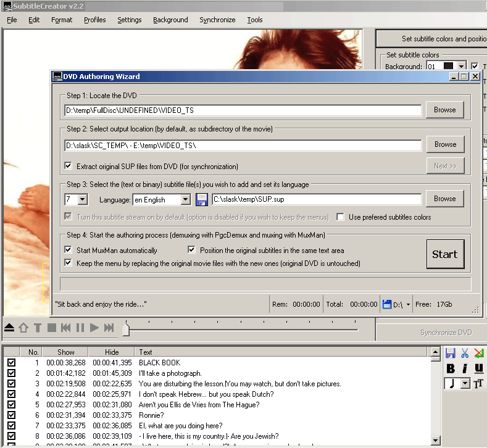487x448 pixels.
Task: Click the Step 1 DVD path input field
Action: pos(243,110)
